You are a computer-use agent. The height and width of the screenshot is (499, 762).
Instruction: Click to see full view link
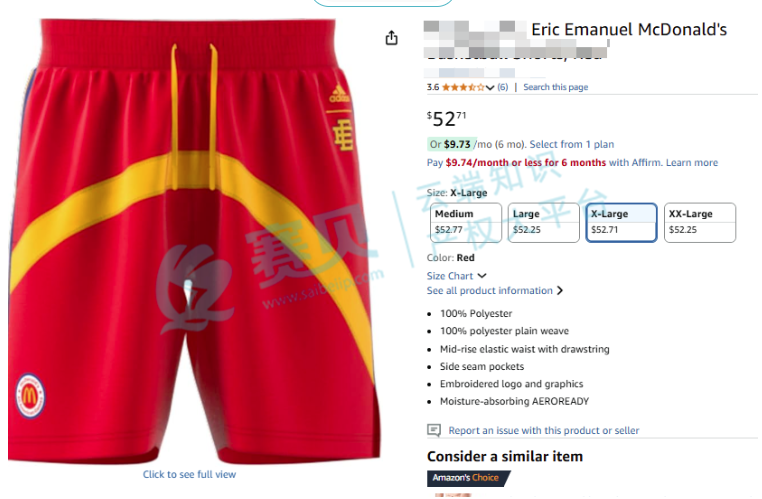[189, 474]
